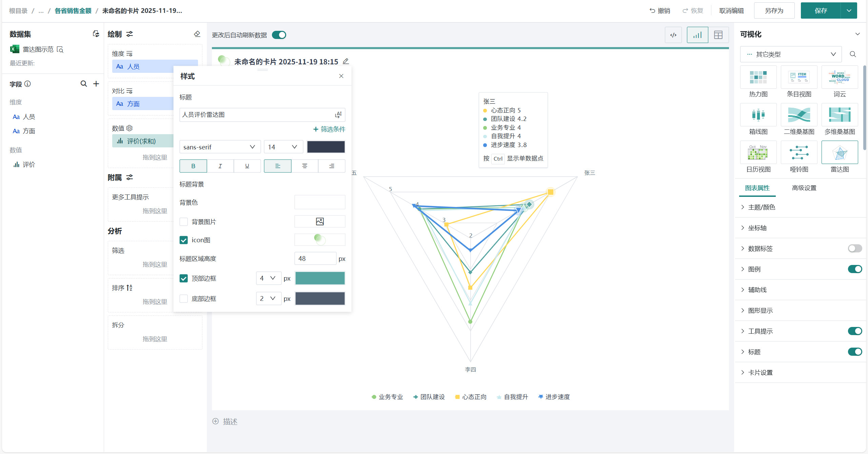Screen dimensions: 868x454
Task: Open the sans-serif font dropdown
Action: pos(219,147)
